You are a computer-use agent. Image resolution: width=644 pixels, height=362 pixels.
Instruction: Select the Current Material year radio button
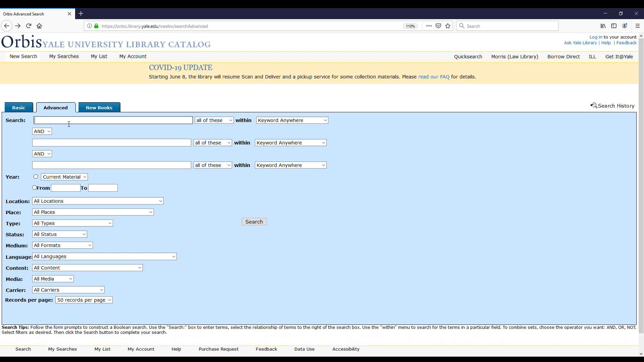(x=36, y=177)
